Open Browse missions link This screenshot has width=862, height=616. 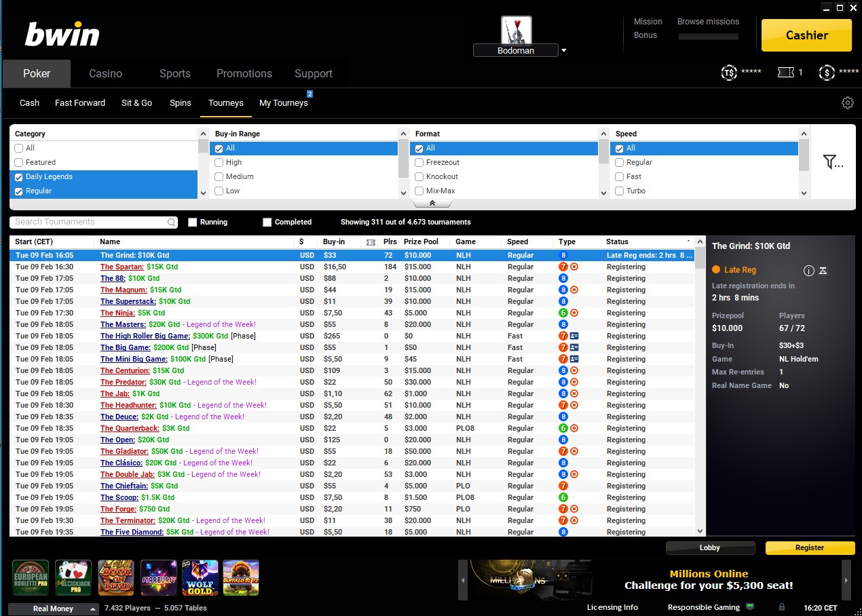(x=708, y=22)
